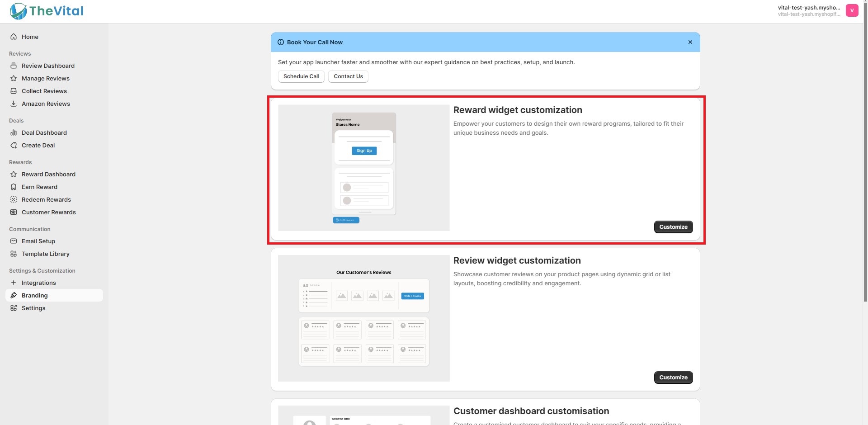Click the Book Your Call Now title

point(315,42)
